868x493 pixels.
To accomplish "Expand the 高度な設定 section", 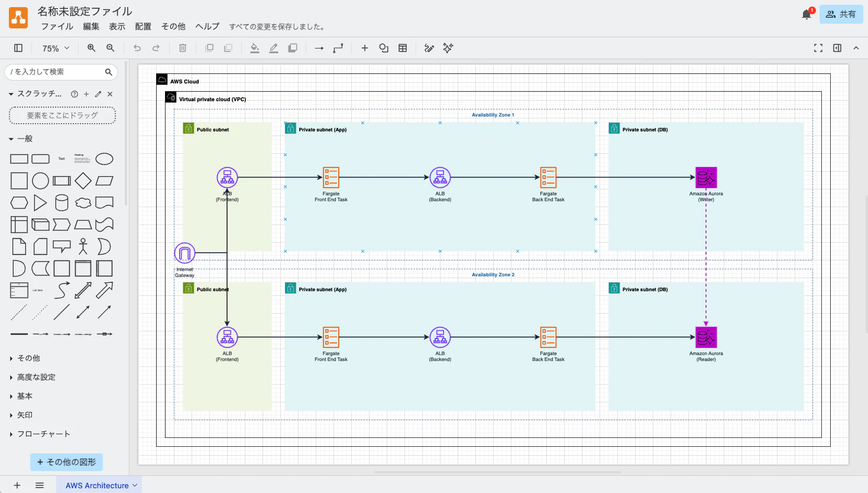I will (x=33, y=377).
